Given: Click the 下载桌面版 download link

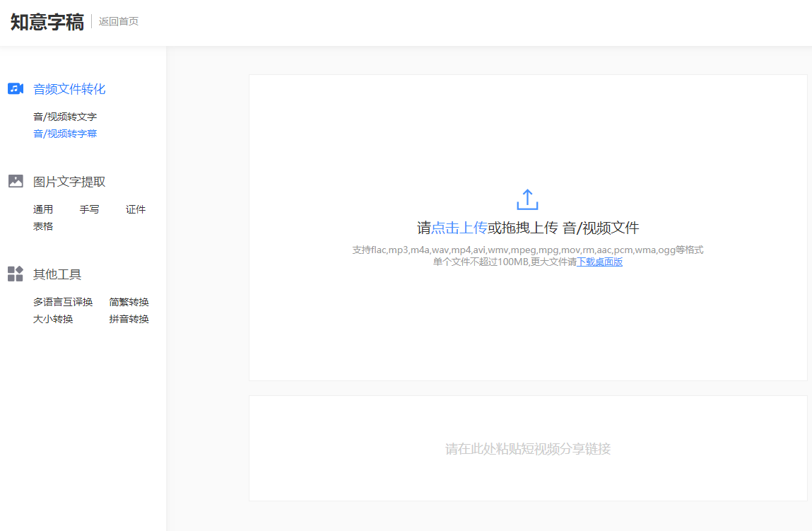Looking at the screenshot, I should point(599,261).
